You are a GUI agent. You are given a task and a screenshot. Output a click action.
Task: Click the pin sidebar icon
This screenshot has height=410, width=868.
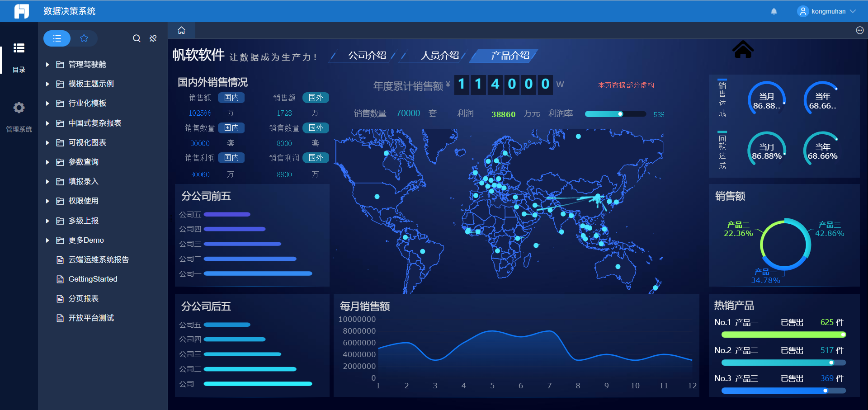[153, 38]
